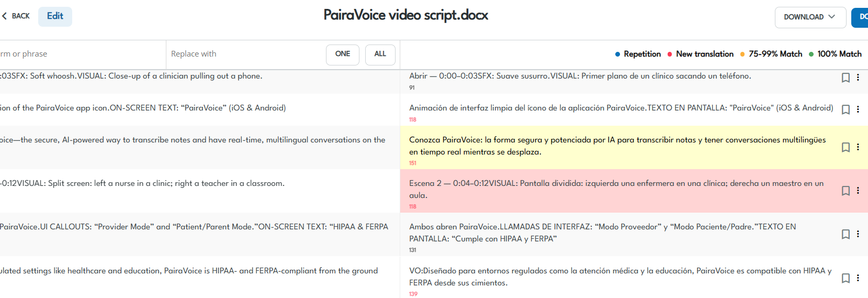The width and height of the screenshot is (868, 298).
Task: Click the search term or phrase field
Action: pos(78,54)
